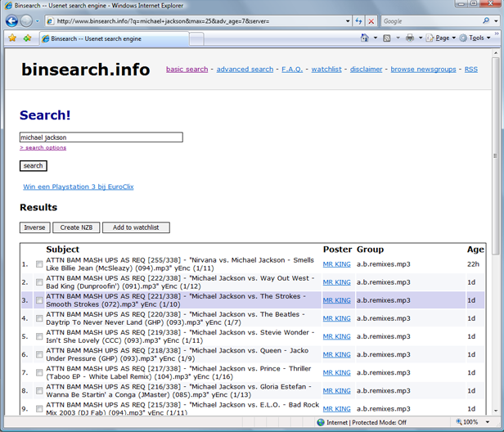Open MR KING poster link in row 5
The width and height of the screenshot is (504, 432).
[336, 336]
